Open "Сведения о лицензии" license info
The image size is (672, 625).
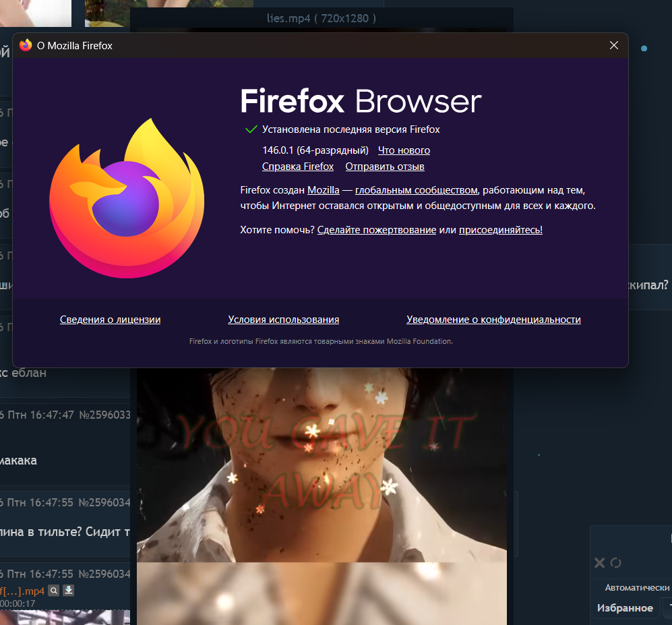110,320
